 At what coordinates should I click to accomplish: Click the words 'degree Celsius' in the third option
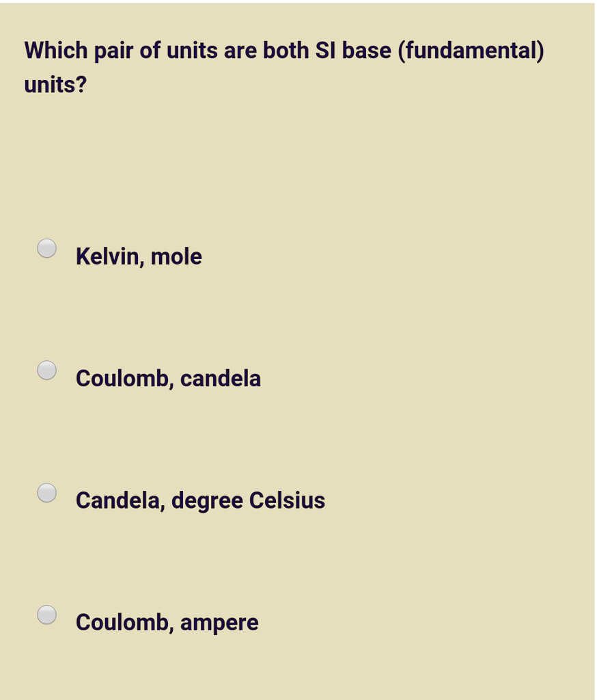(248, 500)
